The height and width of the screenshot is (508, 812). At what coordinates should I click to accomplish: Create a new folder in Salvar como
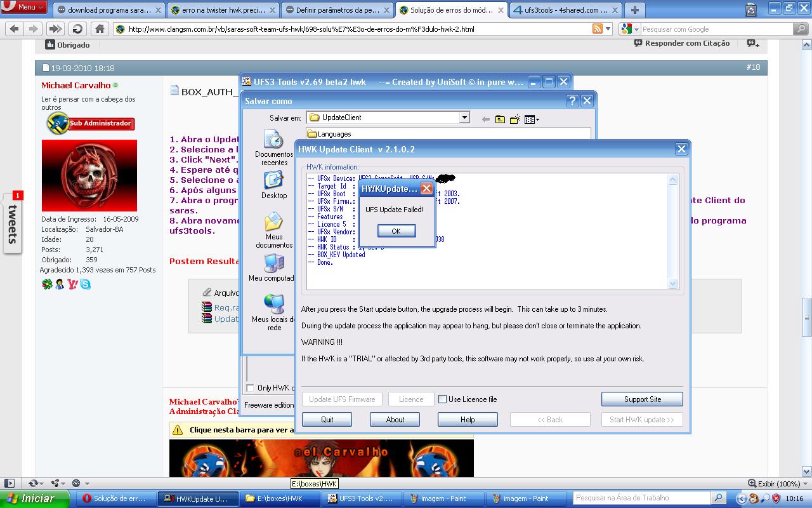(515, 119)
